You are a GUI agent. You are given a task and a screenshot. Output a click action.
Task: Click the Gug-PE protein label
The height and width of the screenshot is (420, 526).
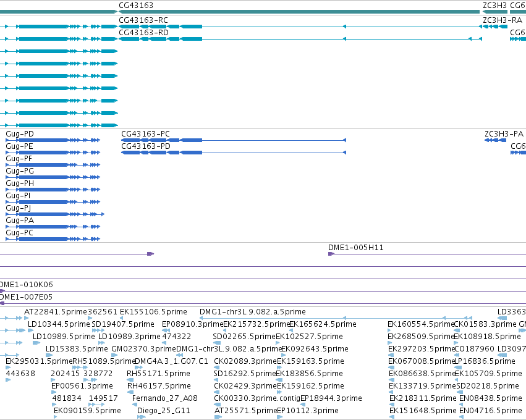coord(19,146)
